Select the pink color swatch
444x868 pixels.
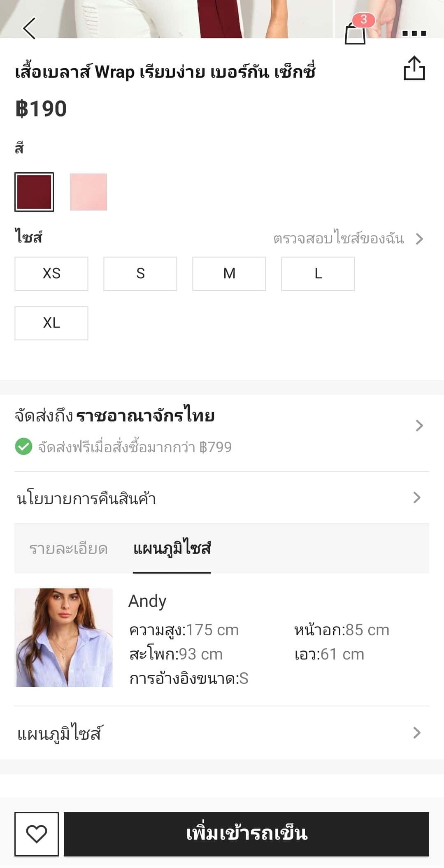(88, 192)
